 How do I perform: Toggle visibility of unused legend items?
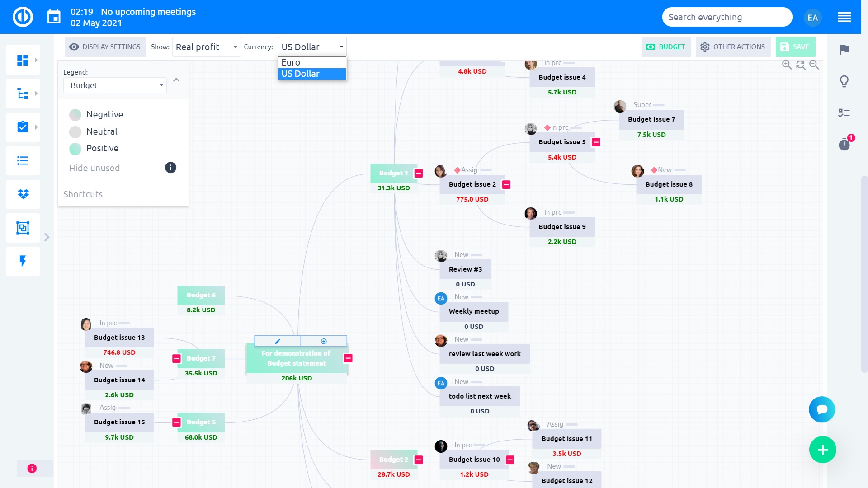[94, 168]
